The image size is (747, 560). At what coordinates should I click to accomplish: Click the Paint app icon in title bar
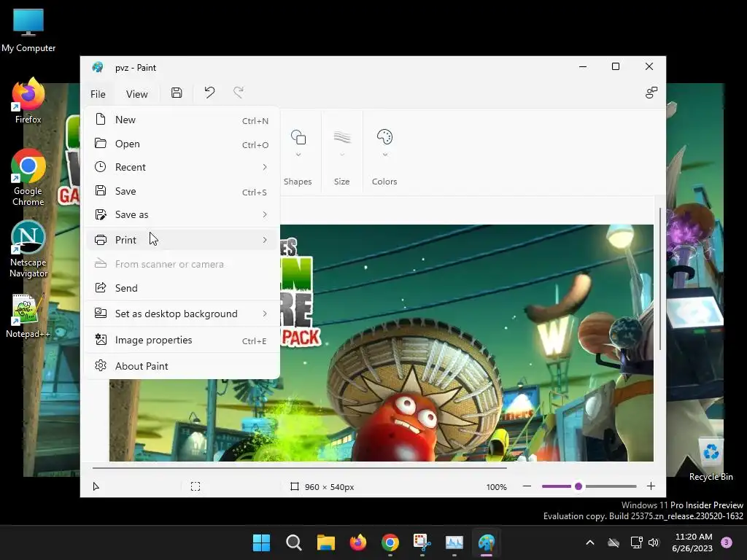pyautogui.click(x=98, y=67)
